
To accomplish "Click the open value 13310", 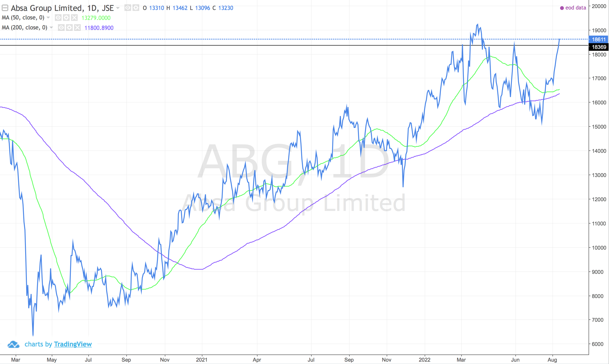I will (x=157, y=8).
